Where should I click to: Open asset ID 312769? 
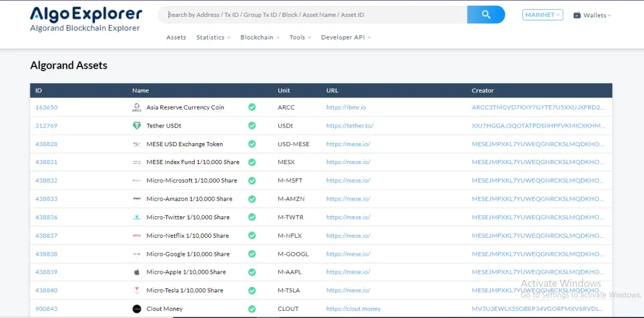tap(47, 126)
